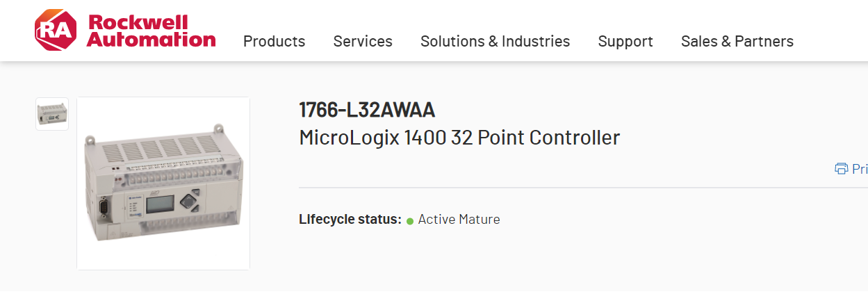
Task: Click the printer icon
Action: coord(841,169)
